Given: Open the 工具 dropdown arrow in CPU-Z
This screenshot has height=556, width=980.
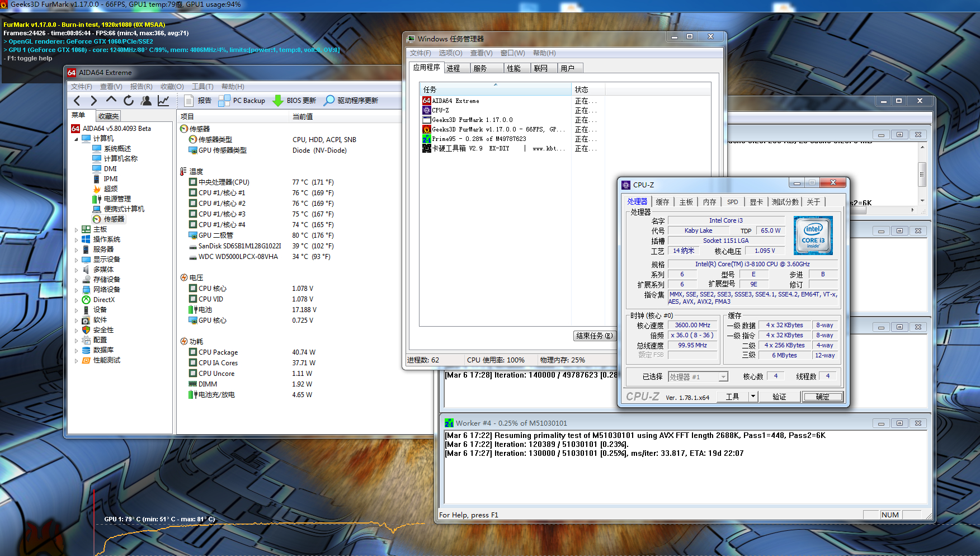Looking at the screenshot, I should click(753, 397).
